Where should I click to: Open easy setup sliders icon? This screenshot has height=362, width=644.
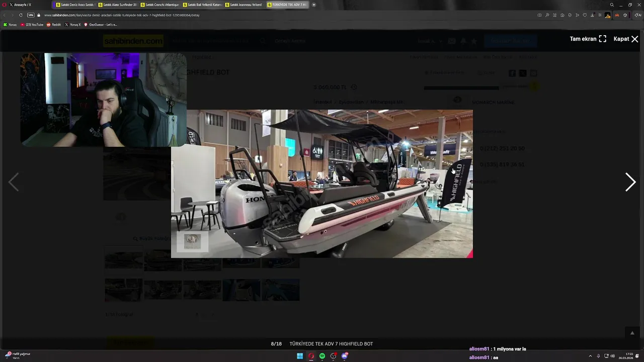600,15
